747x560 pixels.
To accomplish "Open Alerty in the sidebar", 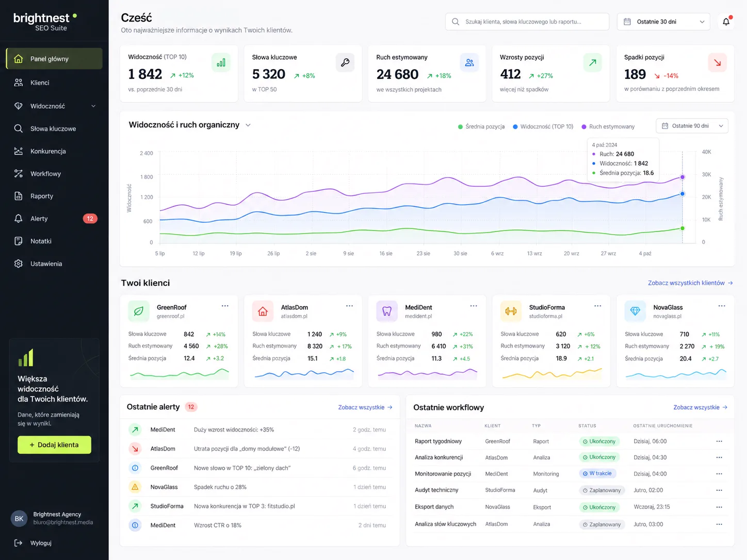I will click(x=54, y=219).
